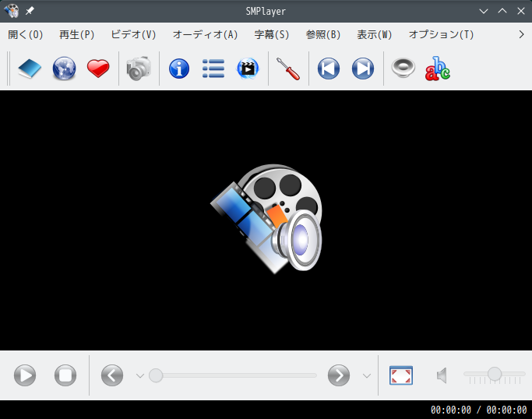This screenshot has width=532, height=419.
Task: Open URL using the globe icon
Action: pos(64,69)
